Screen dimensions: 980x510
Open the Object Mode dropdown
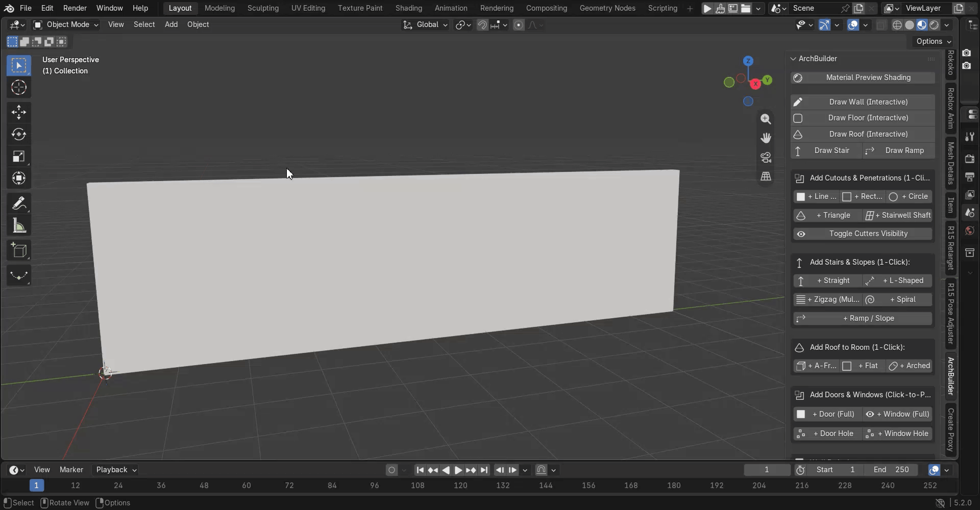(66, 24)
